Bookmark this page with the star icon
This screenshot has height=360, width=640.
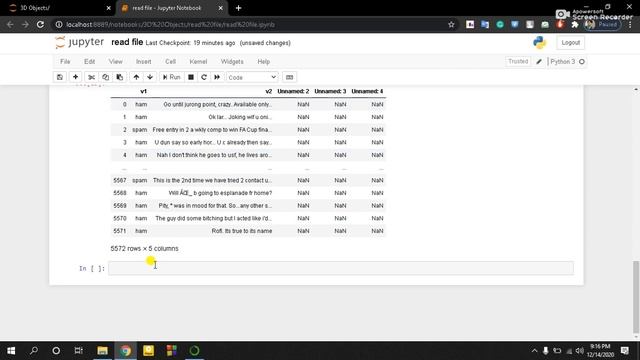click(451, 24)
